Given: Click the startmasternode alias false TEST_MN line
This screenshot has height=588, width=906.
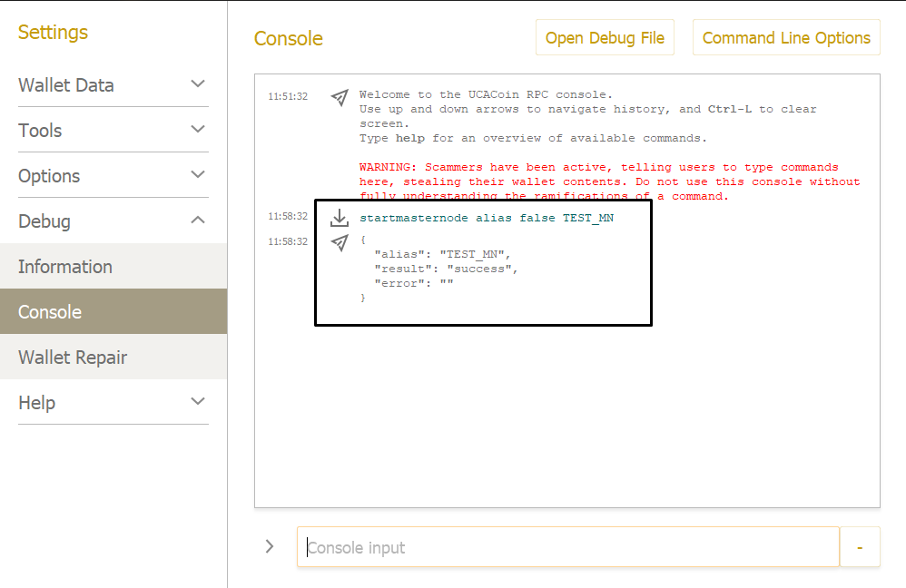Looking at the screenshot, I should (487, 218).
